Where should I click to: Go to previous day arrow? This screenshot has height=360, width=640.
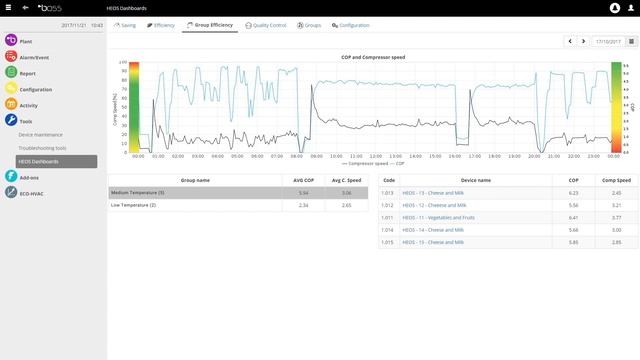[x=570, y=41]
